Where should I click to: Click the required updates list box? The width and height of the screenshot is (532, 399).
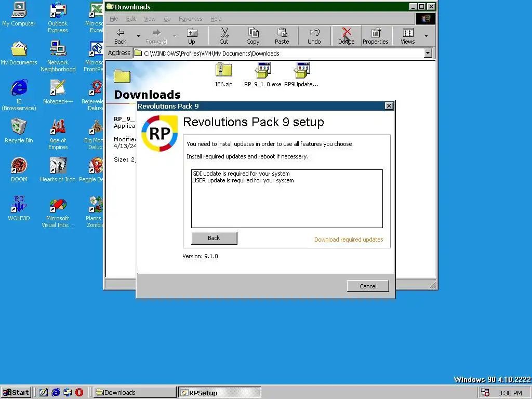coord(287,199)
